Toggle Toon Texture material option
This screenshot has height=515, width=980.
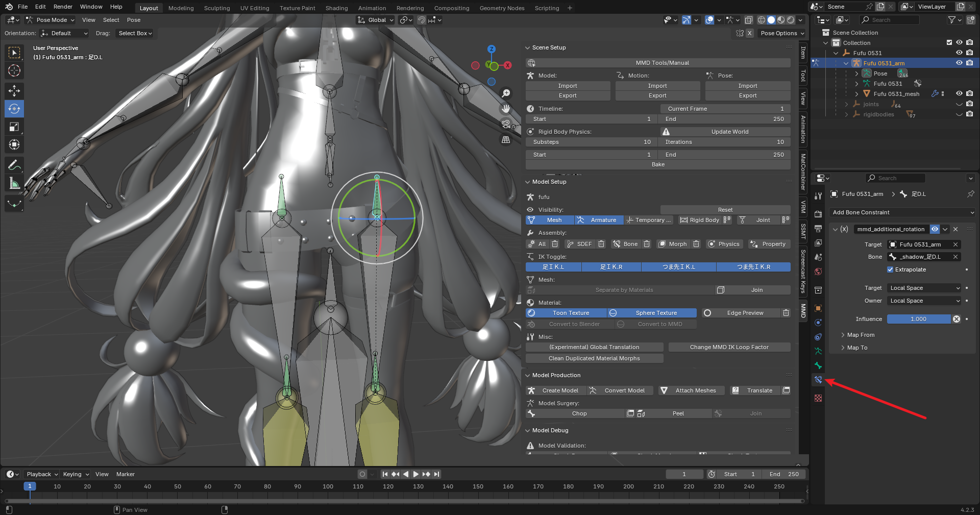tap(566, 313)
